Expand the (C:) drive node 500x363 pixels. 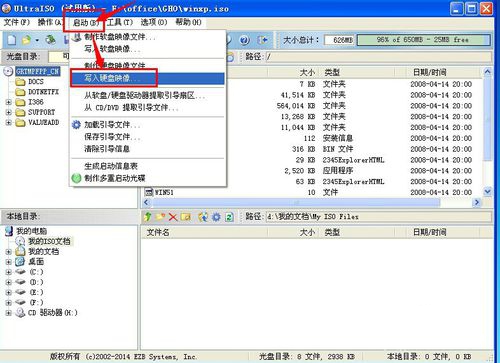(x=9, y=272)
